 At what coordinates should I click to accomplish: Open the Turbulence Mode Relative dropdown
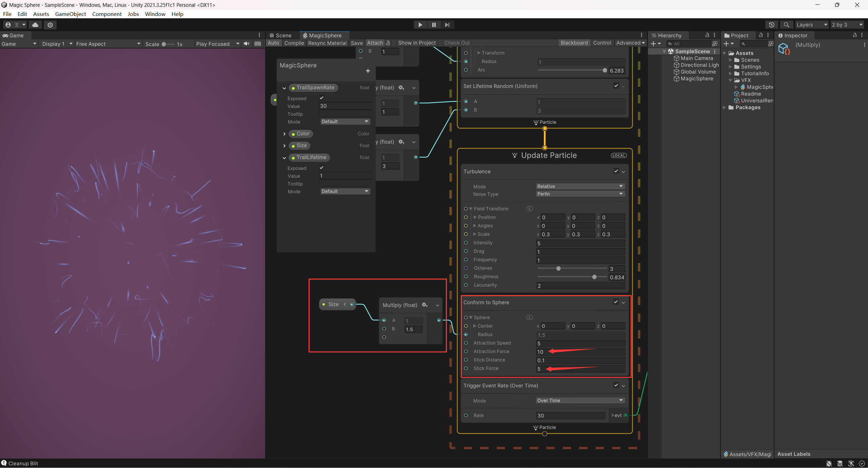click(580, 186)
